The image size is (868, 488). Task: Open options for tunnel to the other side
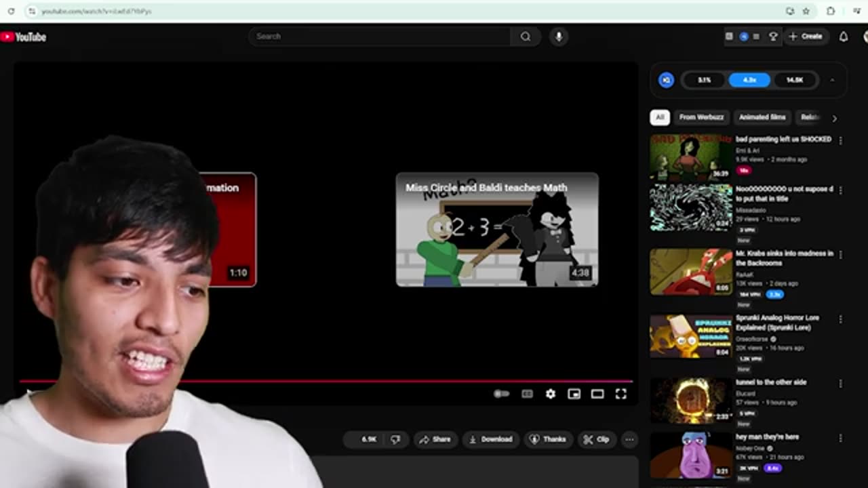point(841,383)
